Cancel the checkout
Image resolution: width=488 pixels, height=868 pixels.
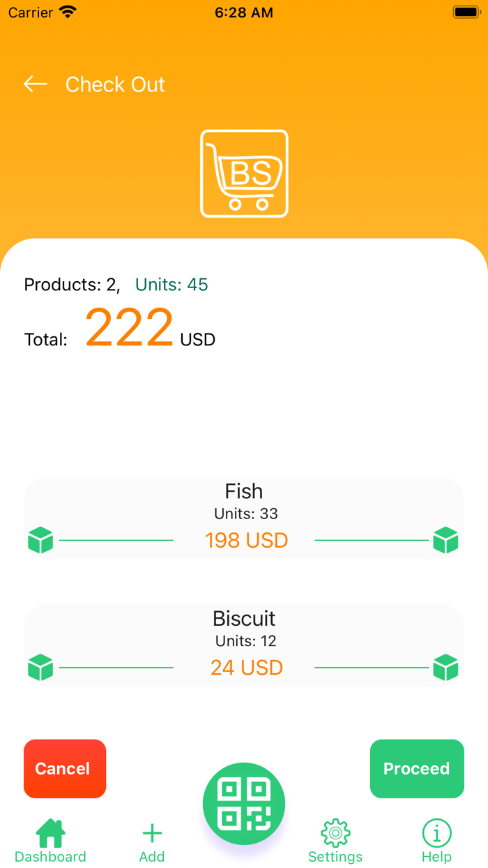click(64, 768)
